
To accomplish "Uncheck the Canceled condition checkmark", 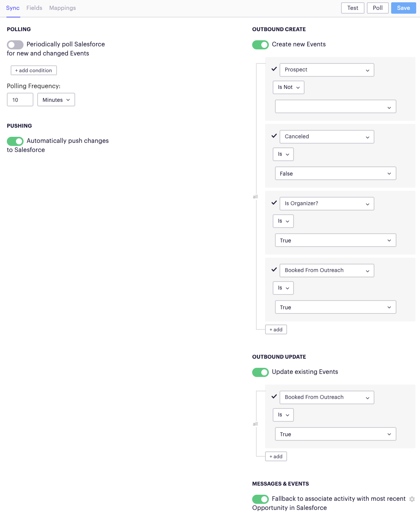I will pos(274,136).
